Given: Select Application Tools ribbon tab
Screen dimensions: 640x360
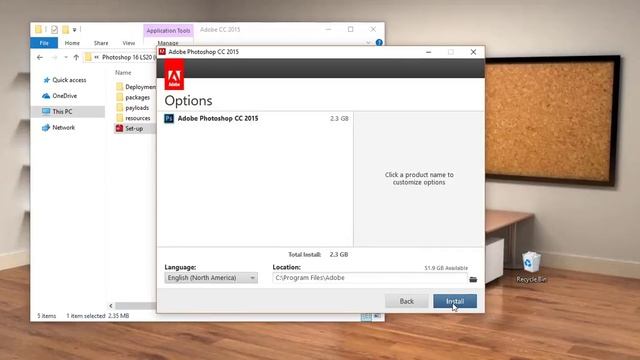Looking at the screenshot, I should click(168, 31).
